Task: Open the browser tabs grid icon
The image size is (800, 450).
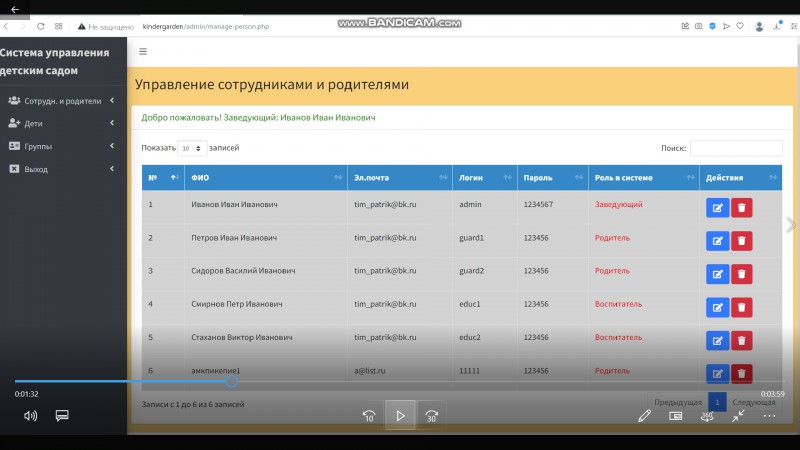Action: point(59,27)
